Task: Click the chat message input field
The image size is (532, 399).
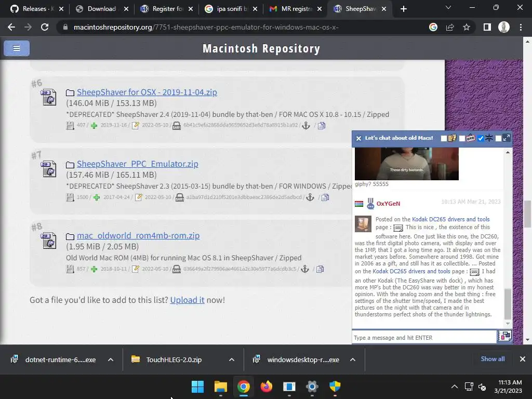Action: (x=424, y=338)
